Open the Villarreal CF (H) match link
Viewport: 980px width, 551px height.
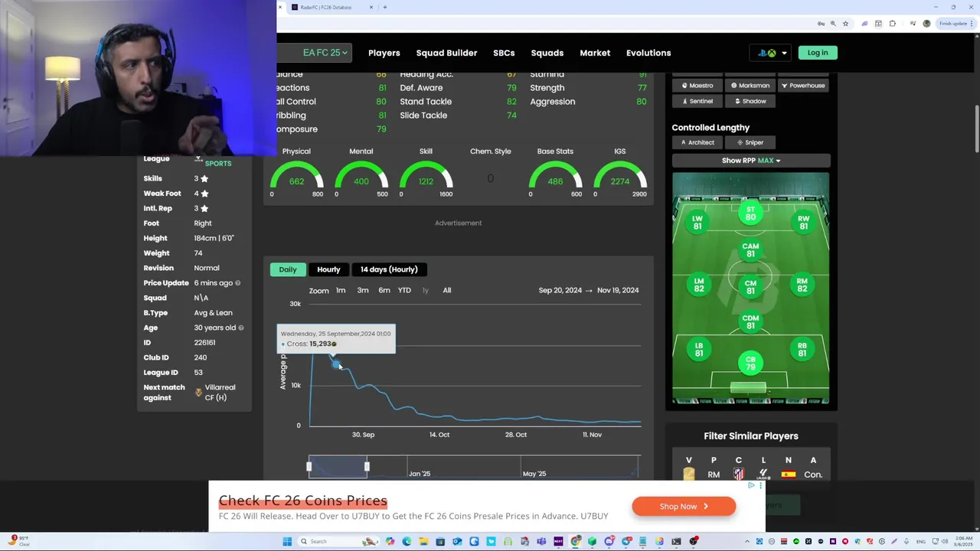coord(220,393)
